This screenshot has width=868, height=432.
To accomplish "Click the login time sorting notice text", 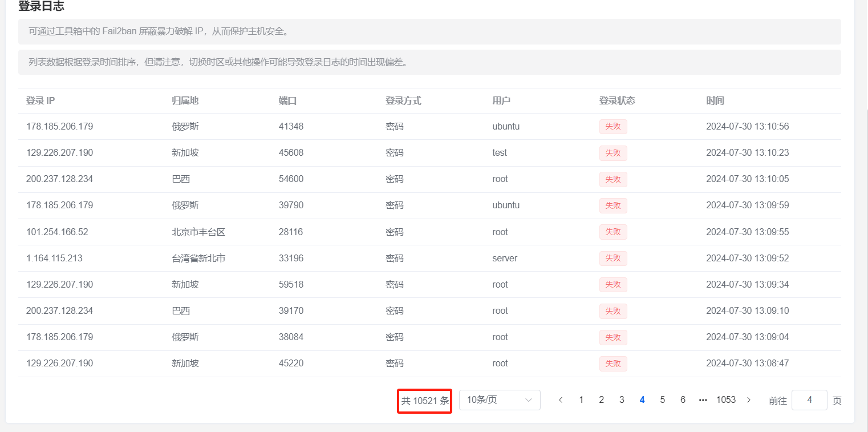I will pyautogui.click(x=220, y=62).
